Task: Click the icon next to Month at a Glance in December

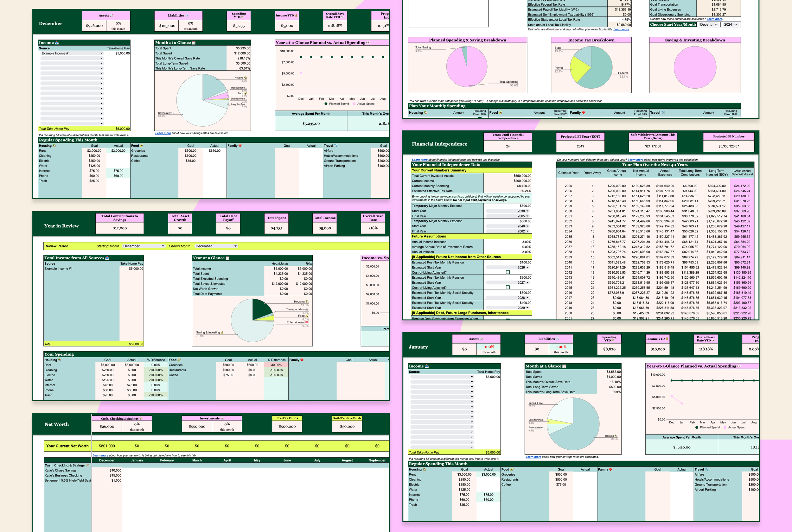Action: [x=194, y=43]
